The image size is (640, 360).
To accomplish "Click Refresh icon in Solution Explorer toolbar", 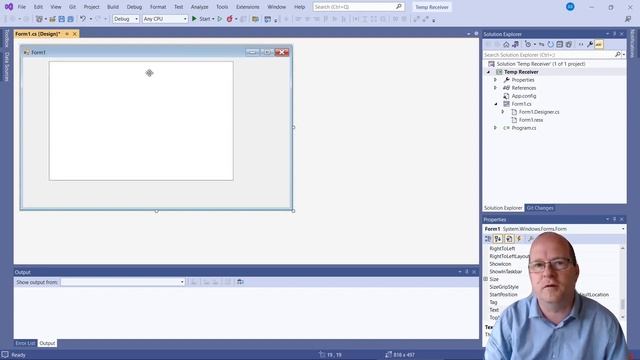I will tap(551, 44).
